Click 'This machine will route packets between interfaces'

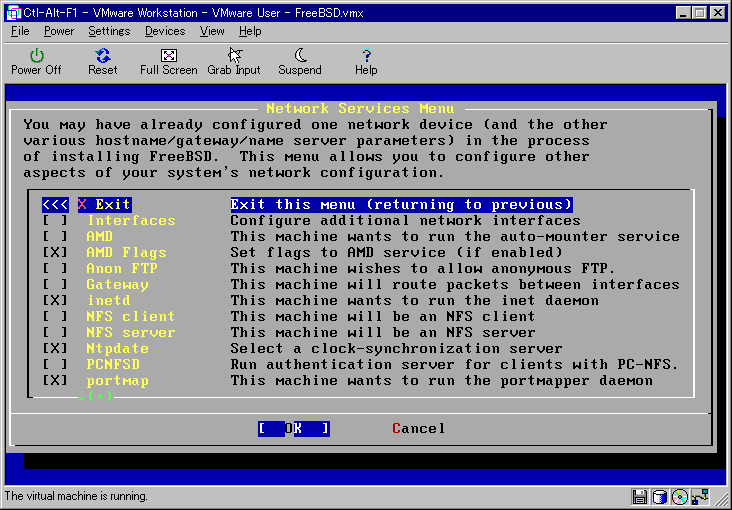click(455, 284)
